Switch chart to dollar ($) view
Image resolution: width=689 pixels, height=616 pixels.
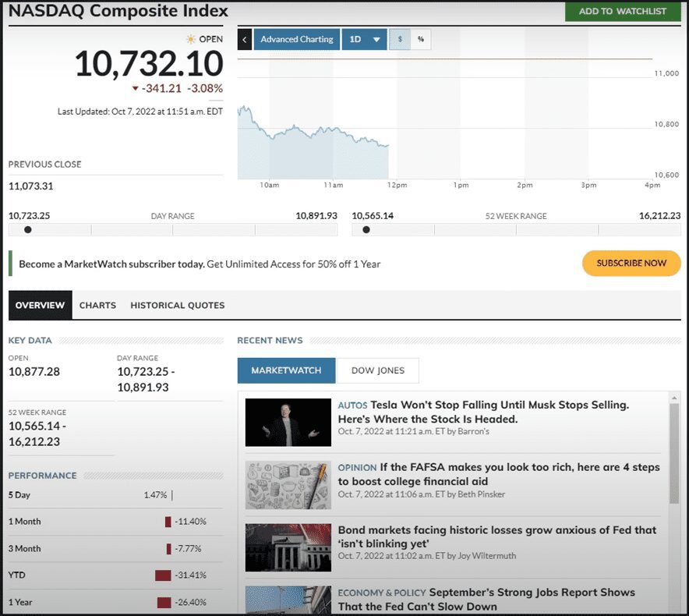coord(400,39)
